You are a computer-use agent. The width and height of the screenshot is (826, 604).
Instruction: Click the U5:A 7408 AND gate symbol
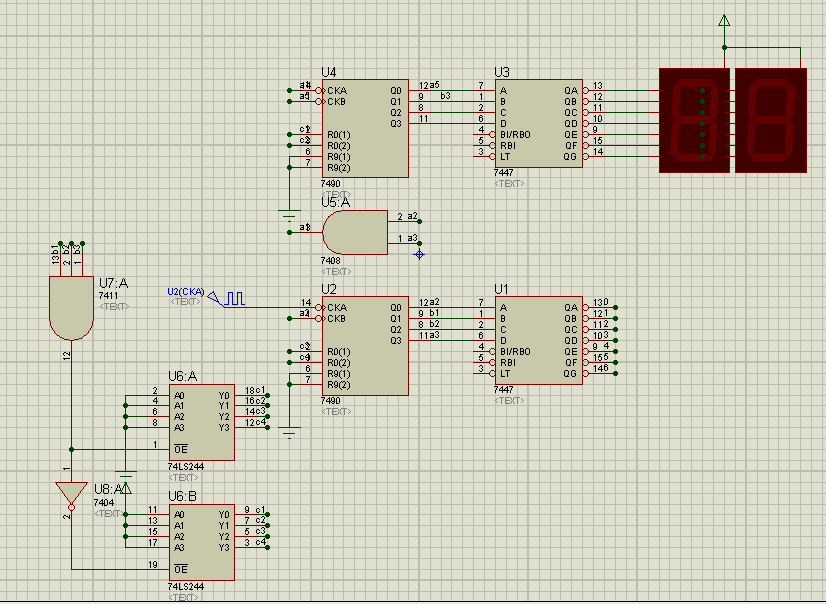[355, 232]
